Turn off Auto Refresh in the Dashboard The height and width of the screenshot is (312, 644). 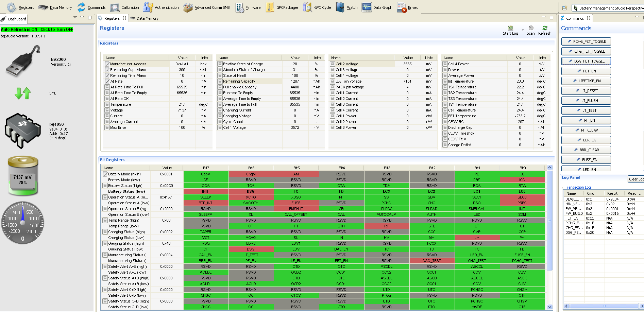point(37,30)
